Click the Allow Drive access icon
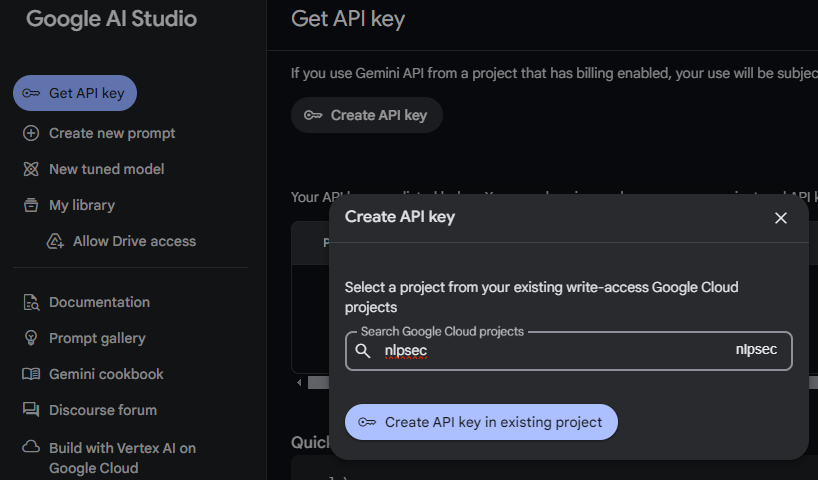Image resolution: width=818 pixels, height=480 pixels. click(55, 241)
